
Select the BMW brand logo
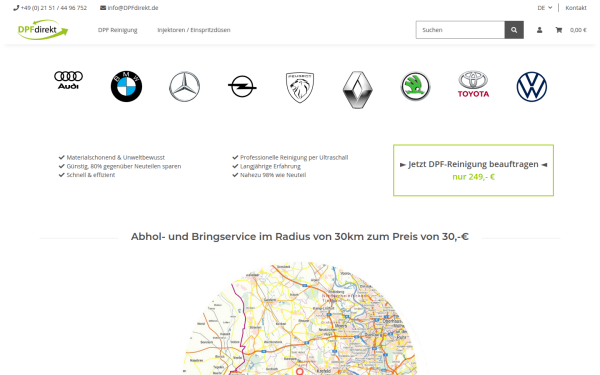pos(126,86)
